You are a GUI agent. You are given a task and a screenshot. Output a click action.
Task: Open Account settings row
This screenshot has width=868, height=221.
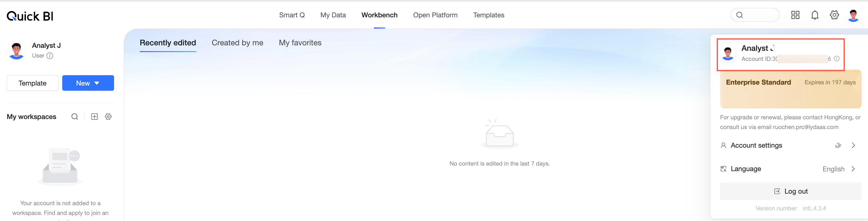(x=791, y=145)
